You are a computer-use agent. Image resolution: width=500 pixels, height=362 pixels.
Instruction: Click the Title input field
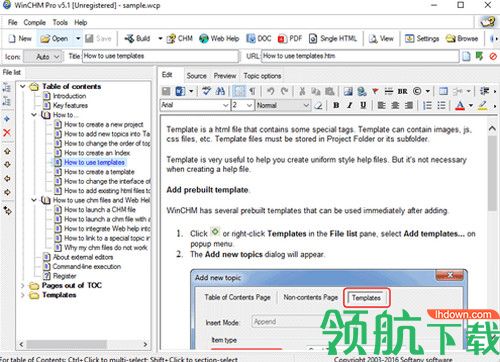tap(160, 56)
